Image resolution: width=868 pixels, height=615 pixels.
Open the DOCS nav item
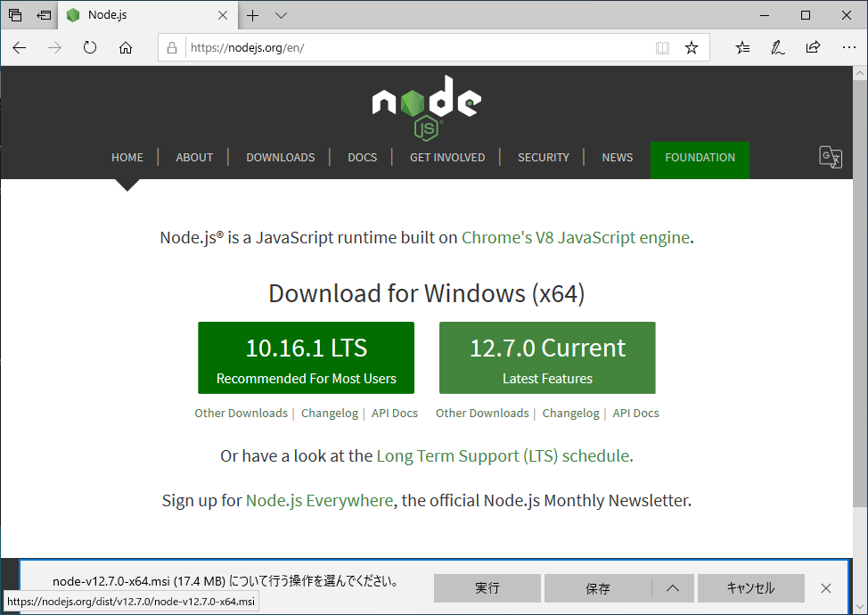pyautogui.click(x=363, y=157)
